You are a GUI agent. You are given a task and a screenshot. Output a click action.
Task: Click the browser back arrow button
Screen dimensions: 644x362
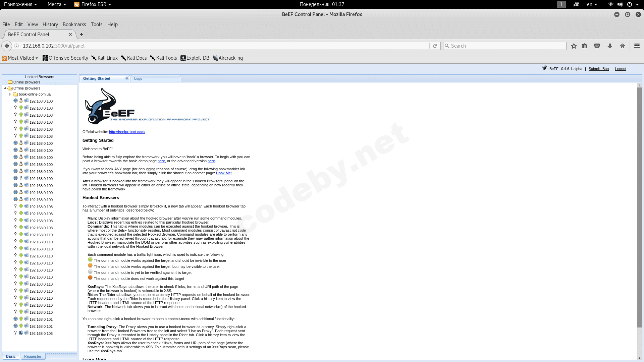(x=7, y=46)
